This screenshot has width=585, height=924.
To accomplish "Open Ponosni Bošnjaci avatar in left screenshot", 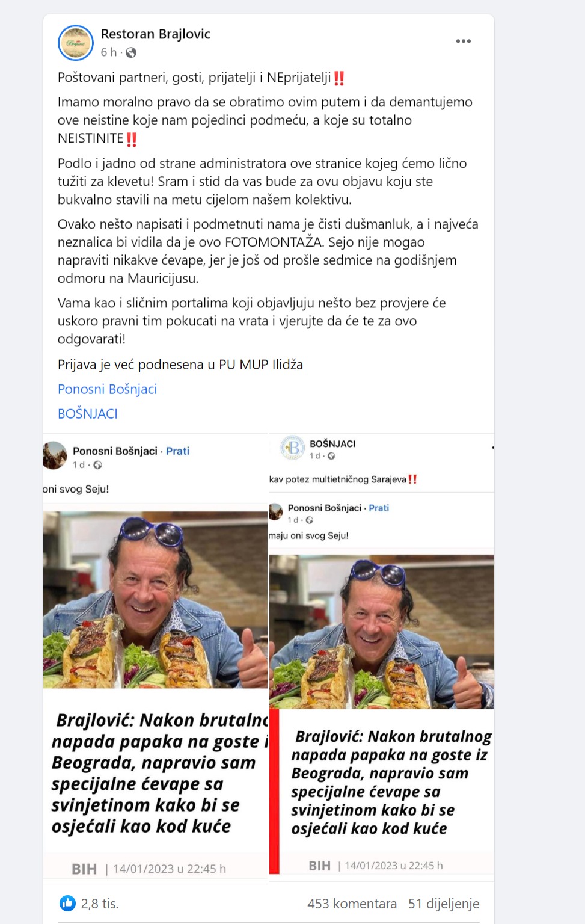I will 55,455.
